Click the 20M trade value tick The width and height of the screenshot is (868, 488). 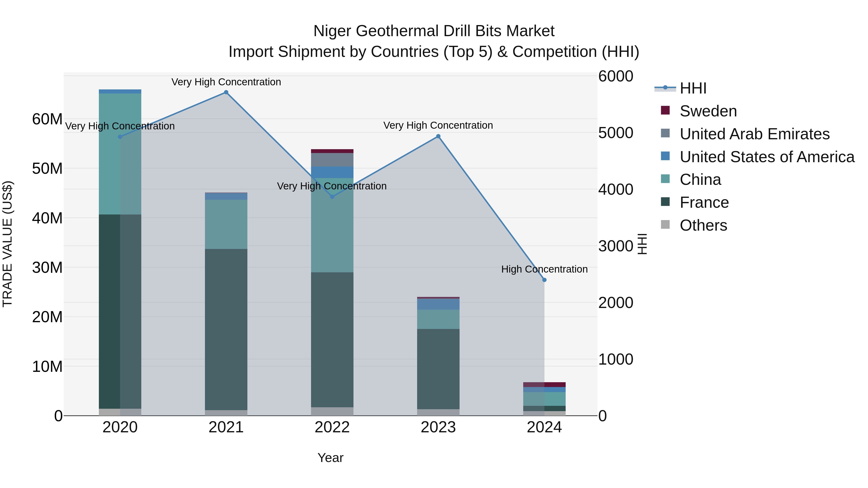coord(47,317)
